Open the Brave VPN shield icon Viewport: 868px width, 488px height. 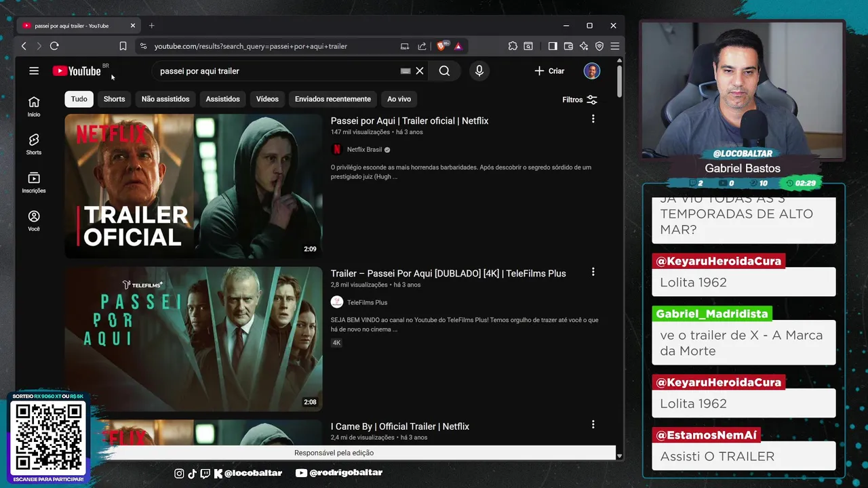(599, 46)
